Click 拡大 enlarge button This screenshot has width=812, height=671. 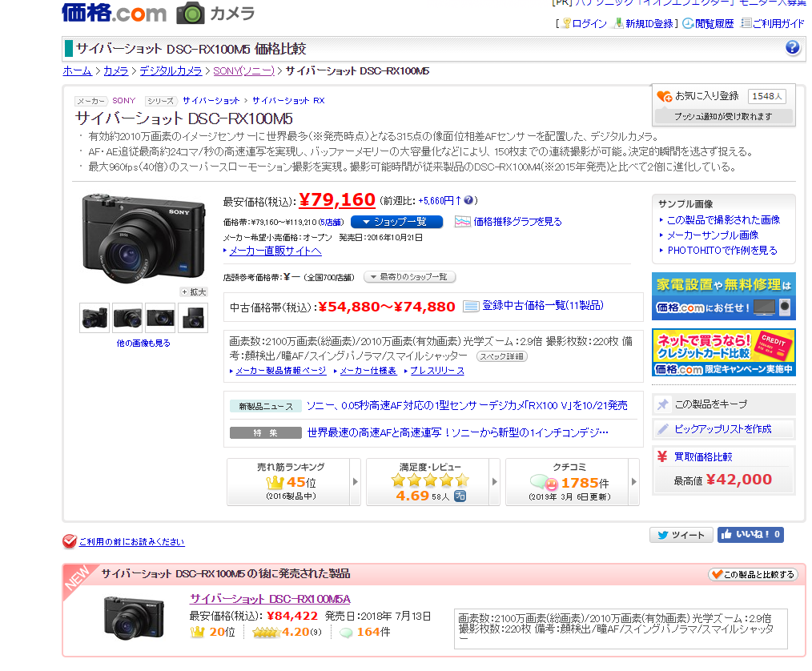(195, 292)
